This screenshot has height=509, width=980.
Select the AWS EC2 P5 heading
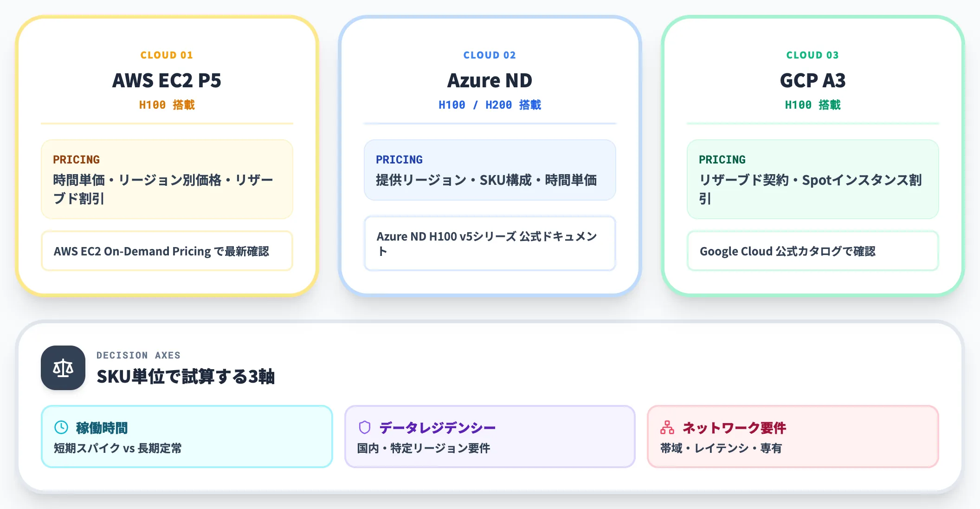167,80
